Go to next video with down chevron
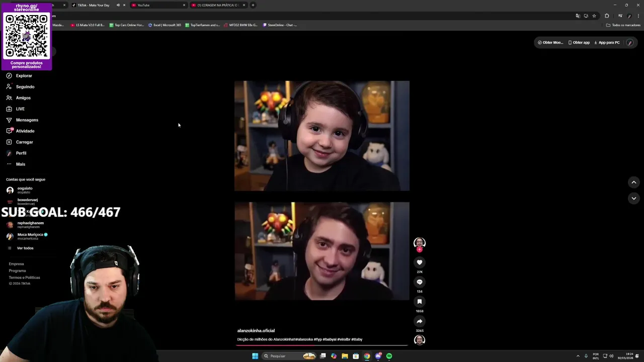Viewport: 644px width, 362px height. pos(634,199)
